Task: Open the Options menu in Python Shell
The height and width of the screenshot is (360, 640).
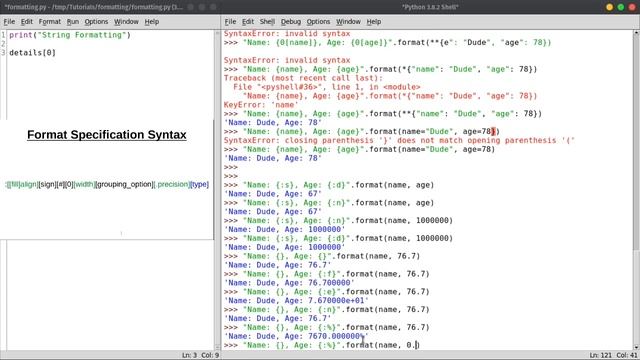Action: click(318, 22)
